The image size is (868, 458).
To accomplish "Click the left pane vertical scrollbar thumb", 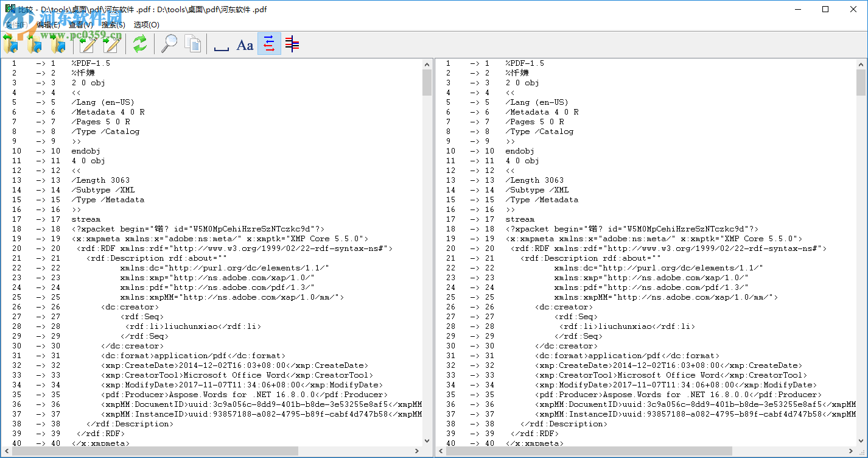I will tap(427, 82).
